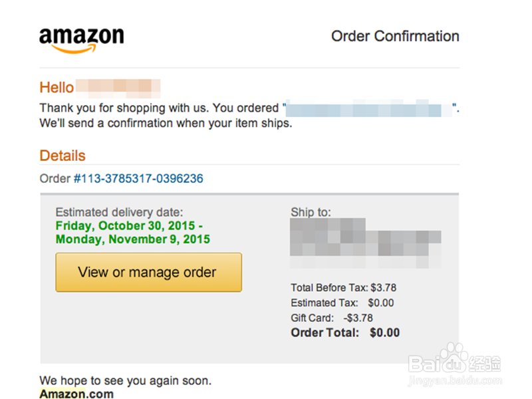Click the Order Total amount $0.00
532x399 pixels.
click(385, 332)
